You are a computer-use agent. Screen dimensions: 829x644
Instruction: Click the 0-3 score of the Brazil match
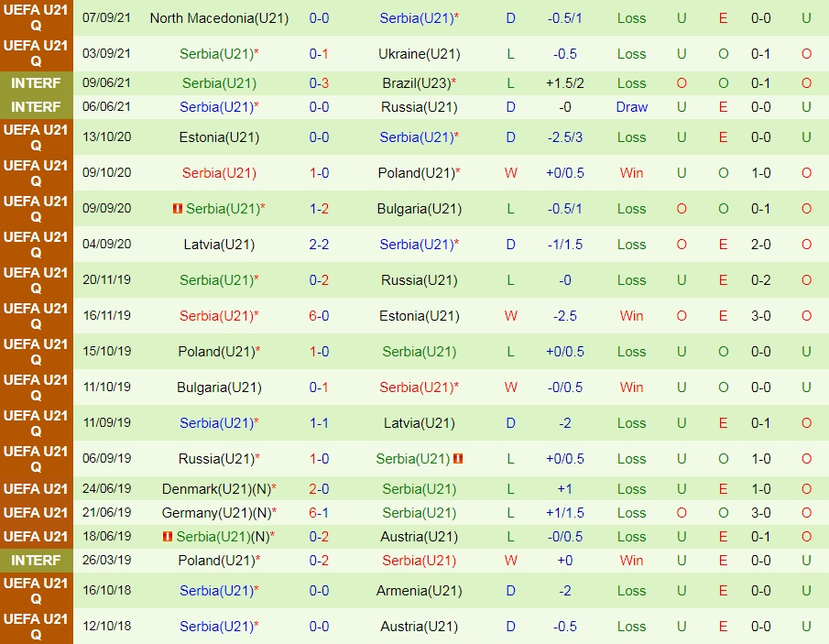click(319, 83)
